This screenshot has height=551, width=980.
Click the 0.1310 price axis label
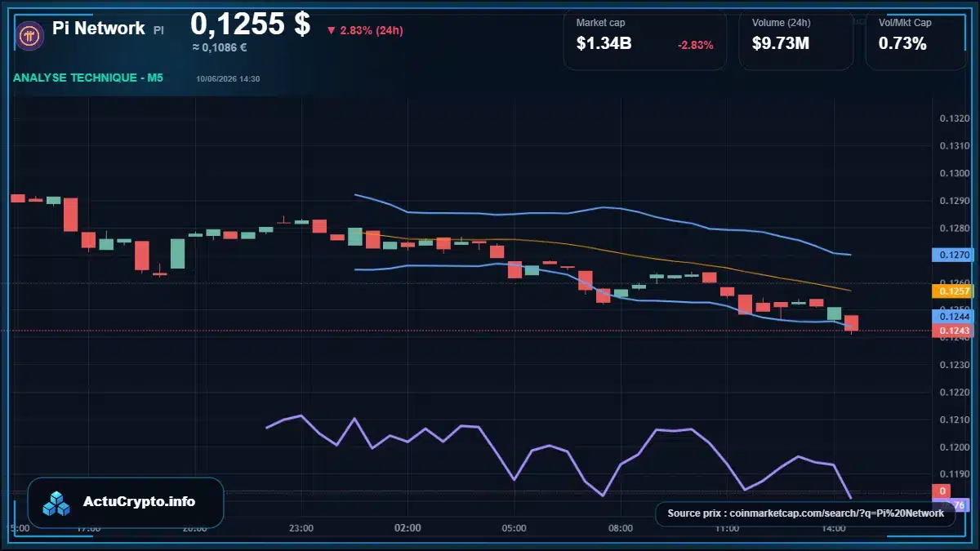coord(954,146)
